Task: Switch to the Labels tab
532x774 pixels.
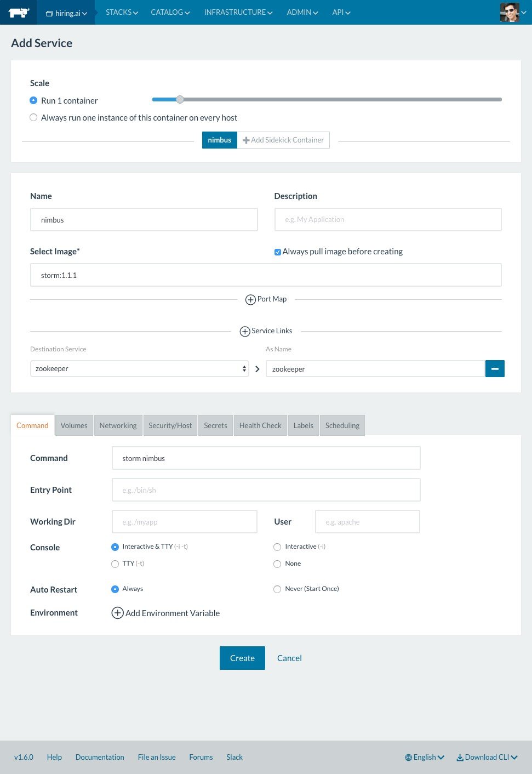Action: (x=304, y=425)
